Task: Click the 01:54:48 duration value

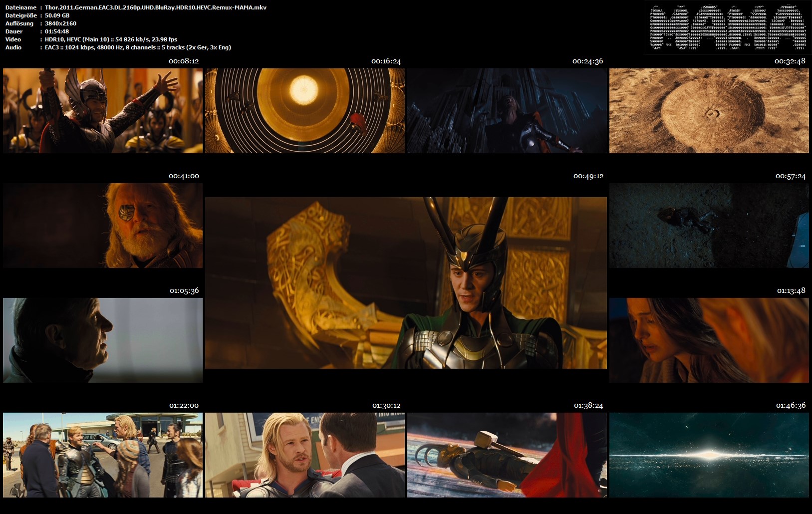Action: pyautogui.click(x=57, y=31)
